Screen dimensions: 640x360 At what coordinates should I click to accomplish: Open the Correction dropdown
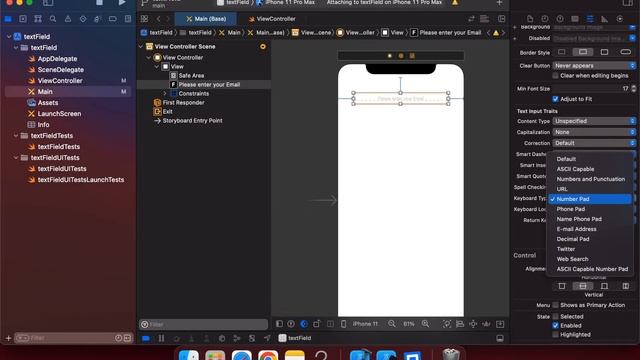[594, 143]
